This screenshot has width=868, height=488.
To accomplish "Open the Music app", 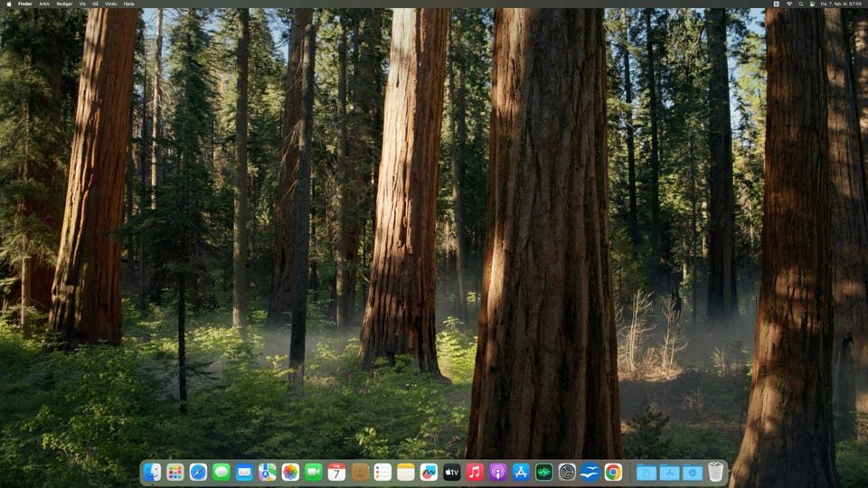I will 475,472.
